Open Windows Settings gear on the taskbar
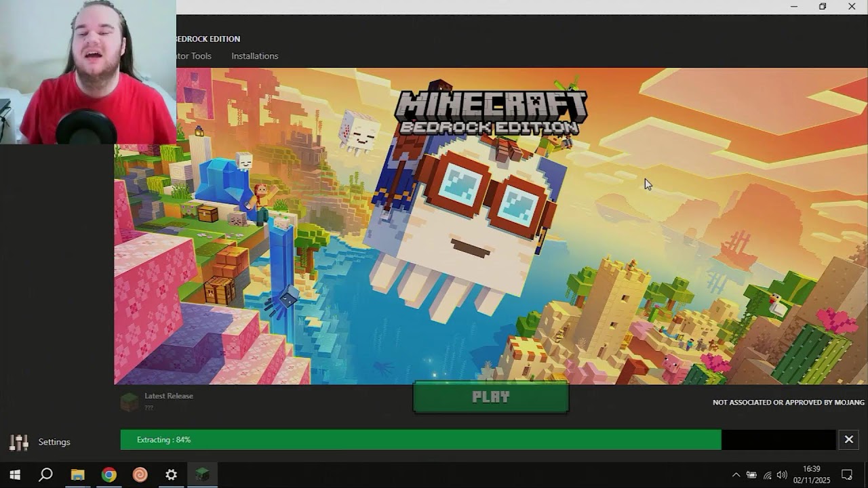Image resolution: width=868 pixels, height=488 pixels. [171, 475]
